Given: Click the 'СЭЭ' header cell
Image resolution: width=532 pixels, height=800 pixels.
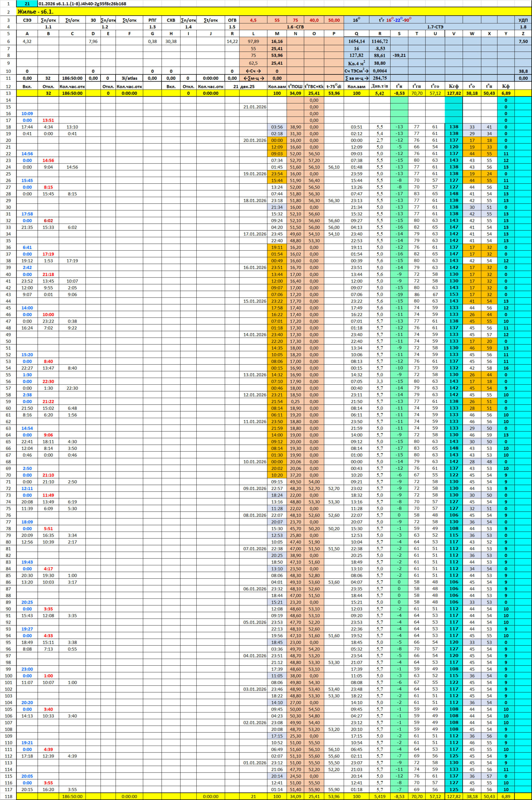Looking at the screenshot, I should (27, 20).
